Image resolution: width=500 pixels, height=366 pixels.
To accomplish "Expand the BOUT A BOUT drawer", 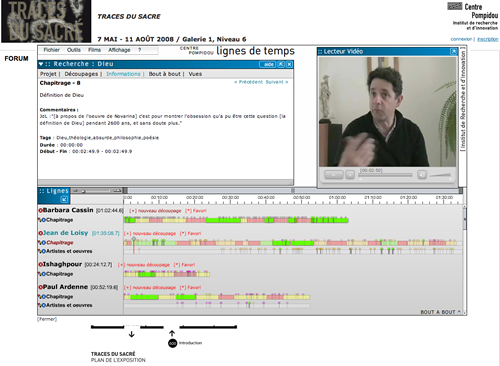I will 441,312.
